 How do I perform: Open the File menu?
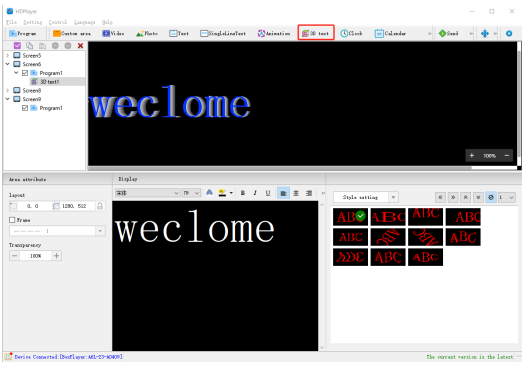pyautogui.click(x=11, y=22)
